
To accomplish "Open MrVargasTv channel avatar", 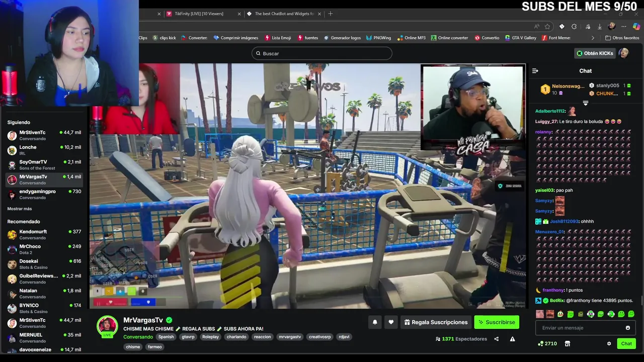I will pos(107,326).
